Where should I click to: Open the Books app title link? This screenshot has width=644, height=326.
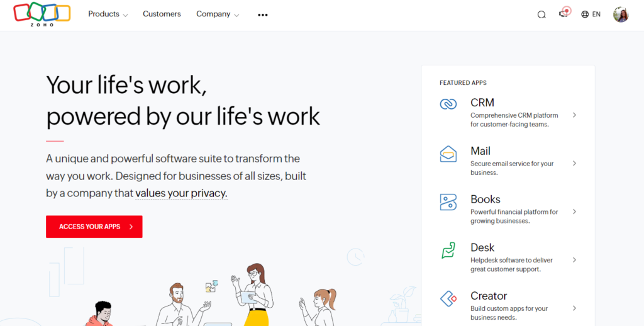(486, 199)
